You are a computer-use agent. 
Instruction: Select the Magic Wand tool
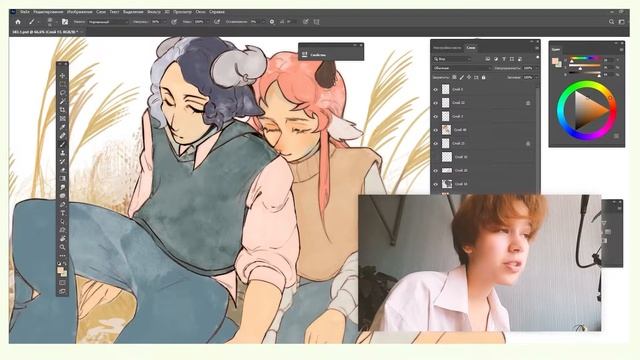point(62,101)
